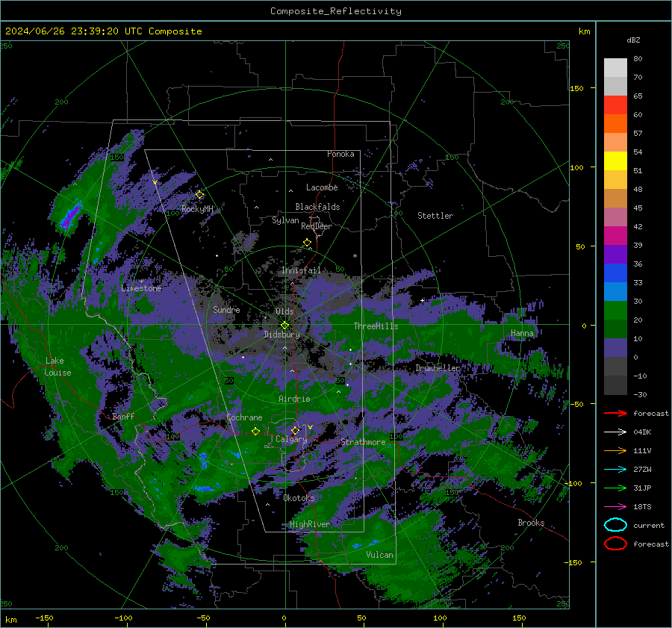Click the 150 tick label on the right axis
The width and height of the screenshot is (672, 628).
click(x=576, y=88)
